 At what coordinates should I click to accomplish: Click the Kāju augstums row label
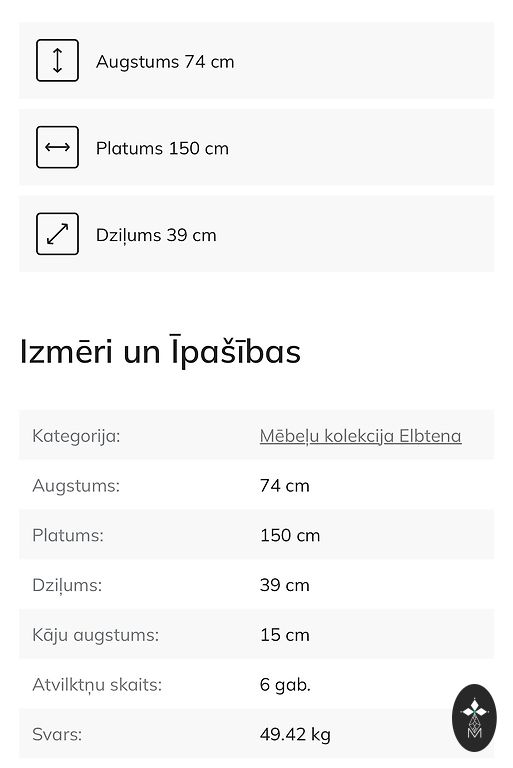(x=96, y=635)
